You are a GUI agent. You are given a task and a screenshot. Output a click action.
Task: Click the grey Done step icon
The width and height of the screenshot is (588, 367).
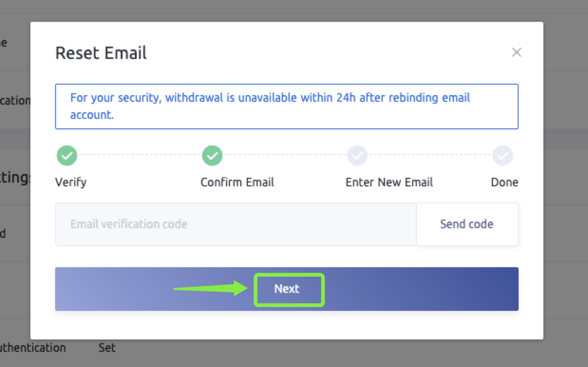tap(503, 155)
